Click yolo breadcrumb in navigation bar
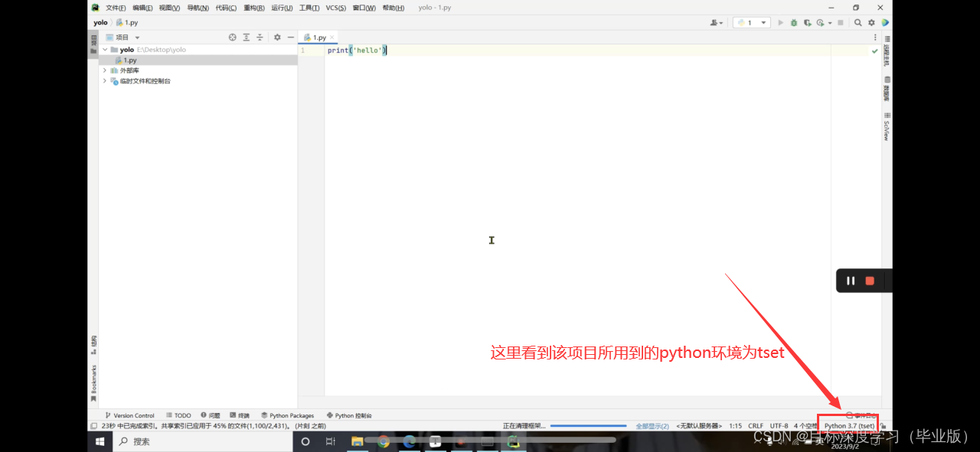 tap(100, 23)
